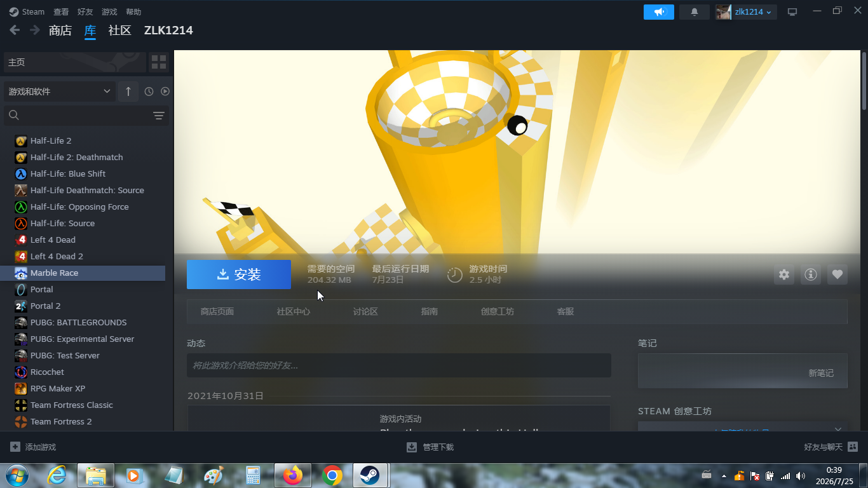
Task: Open the zlk1214 account dropdown
Action: 746,12
